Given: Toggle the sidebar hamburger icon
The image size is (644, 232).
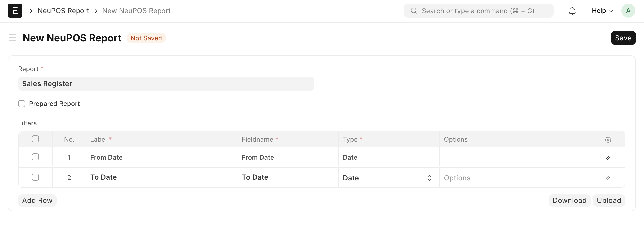Looking at the screenshot, I should 13,38.
